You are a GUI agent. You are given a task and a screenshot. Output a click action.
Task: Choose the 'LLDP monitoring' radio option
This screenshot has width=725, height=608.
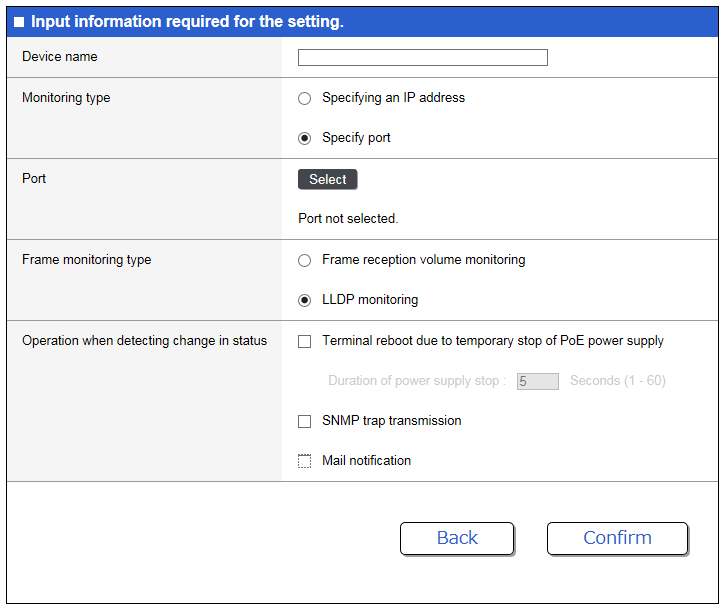(x=305, y=300)
